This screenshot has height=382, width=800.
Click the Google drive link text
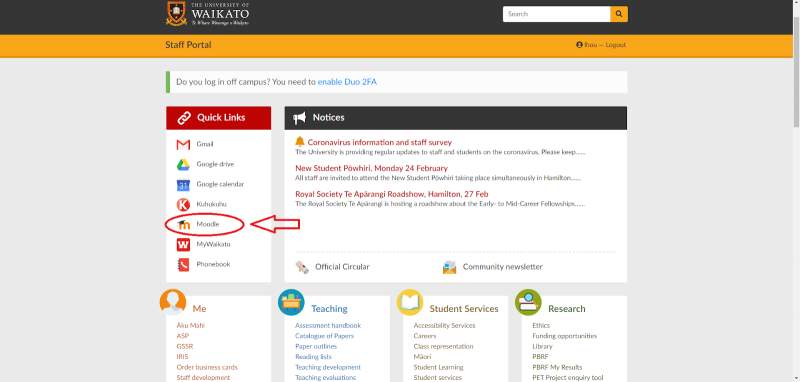coord(215,164)
